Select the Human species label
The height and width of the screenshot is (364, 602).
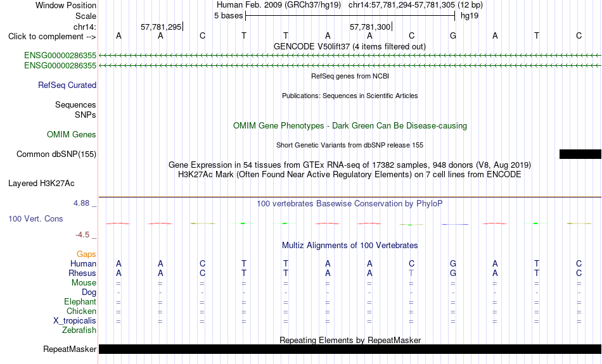(83, 264)
